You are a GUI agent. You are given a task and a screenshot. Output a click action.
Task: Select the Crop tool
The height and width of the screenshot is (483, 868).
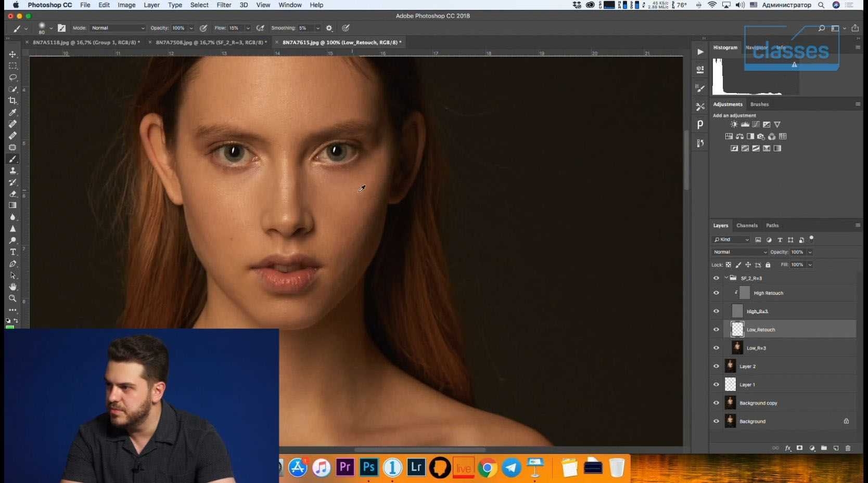[12, 100]
